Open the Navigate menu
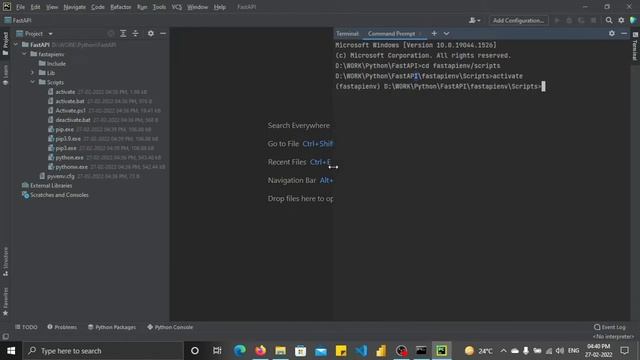The width and height of the screenshot is (640, 360). click(75, 7)
